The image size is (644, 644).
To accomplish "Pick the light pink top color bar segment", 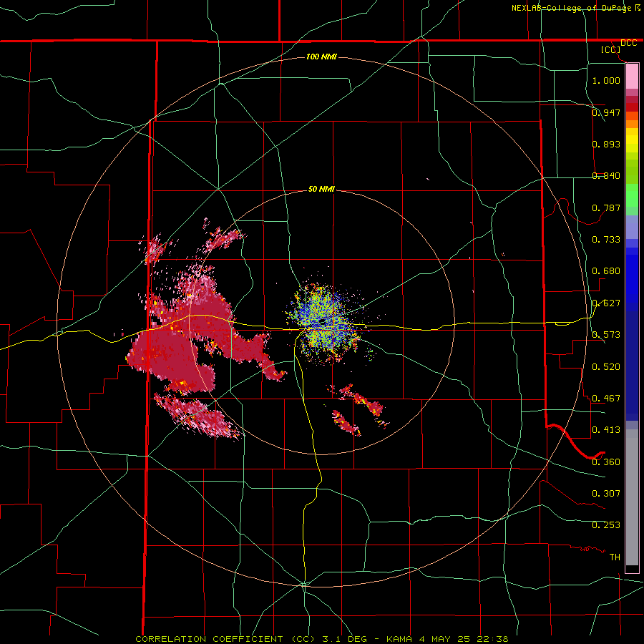I will coord(632,77).
